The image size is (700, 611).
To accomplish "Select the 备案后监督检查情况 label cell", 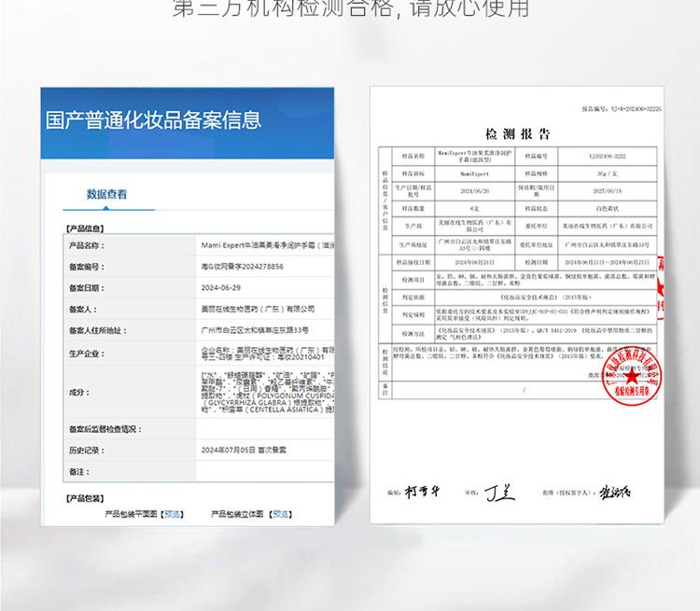I will click(x=130, y=429).
